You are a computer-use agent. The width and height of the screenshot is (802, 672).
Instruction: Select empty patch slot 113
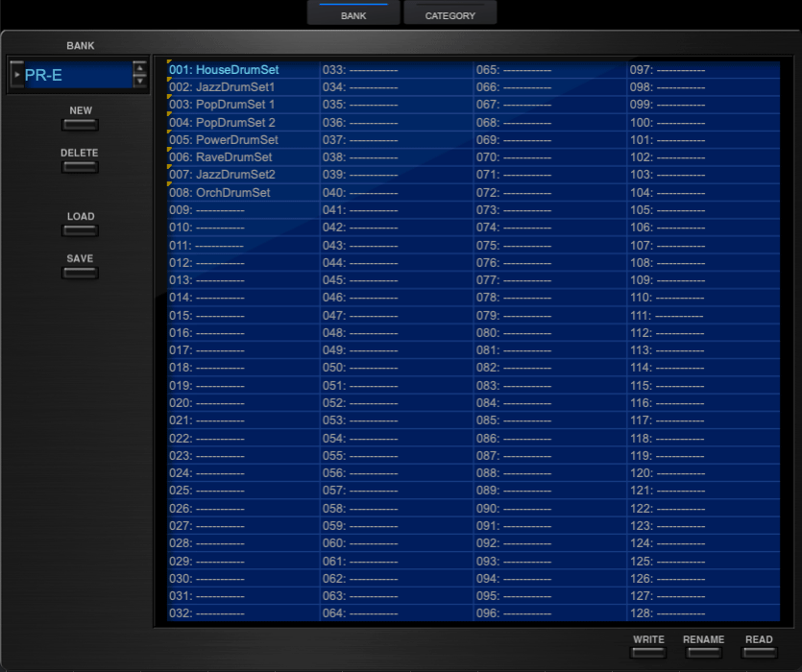pos(704,350)
